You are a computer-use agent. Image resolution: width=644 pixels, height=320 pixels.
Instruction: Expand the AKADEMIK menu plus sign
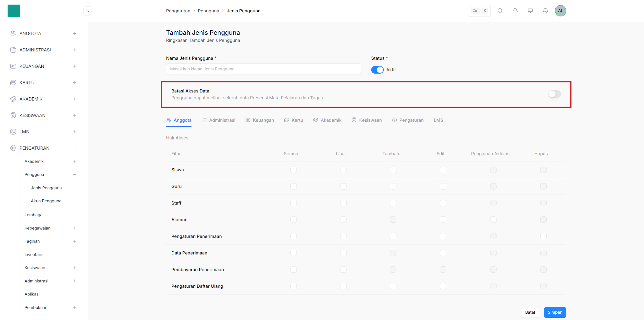(x=74, y=99)
